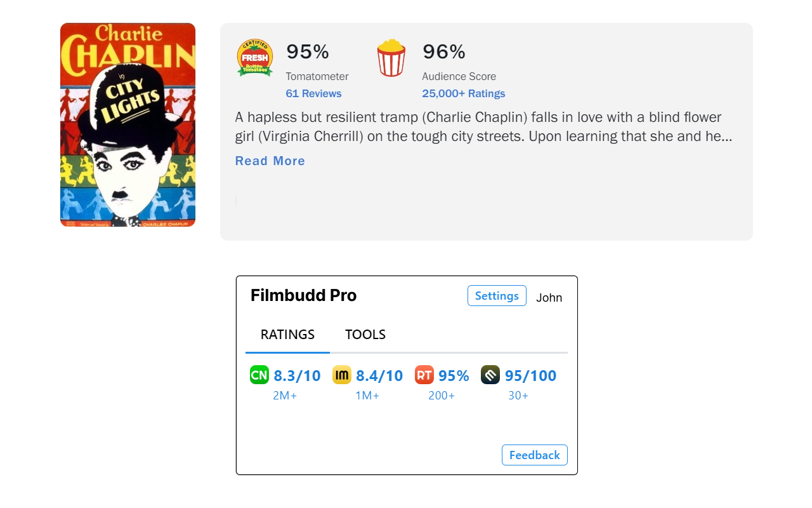Select the RATINGS tab
The height and width of the screenshot is (508, 812).
point(287,334)
